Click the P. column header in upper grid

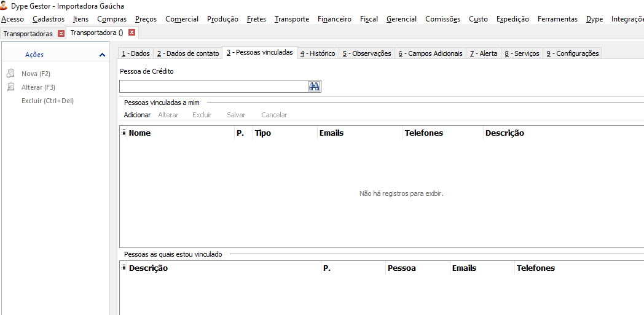(243, 133)
